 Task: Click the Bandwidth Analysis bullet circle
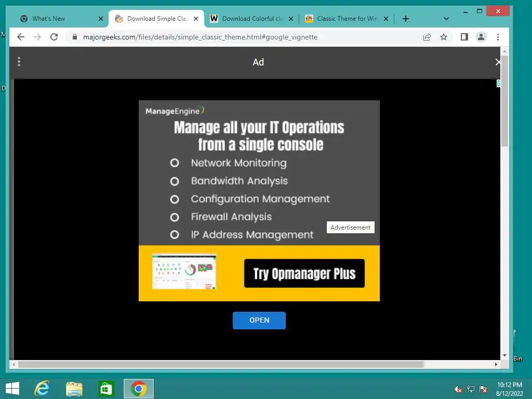click(x=175, y=181)
